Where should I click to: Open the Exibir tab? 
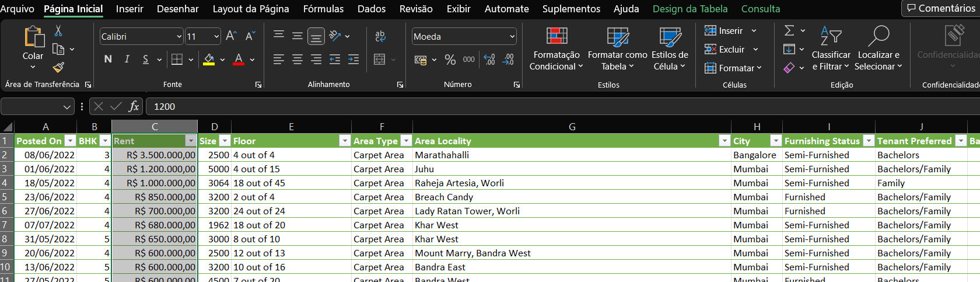(x=459, y=9)
